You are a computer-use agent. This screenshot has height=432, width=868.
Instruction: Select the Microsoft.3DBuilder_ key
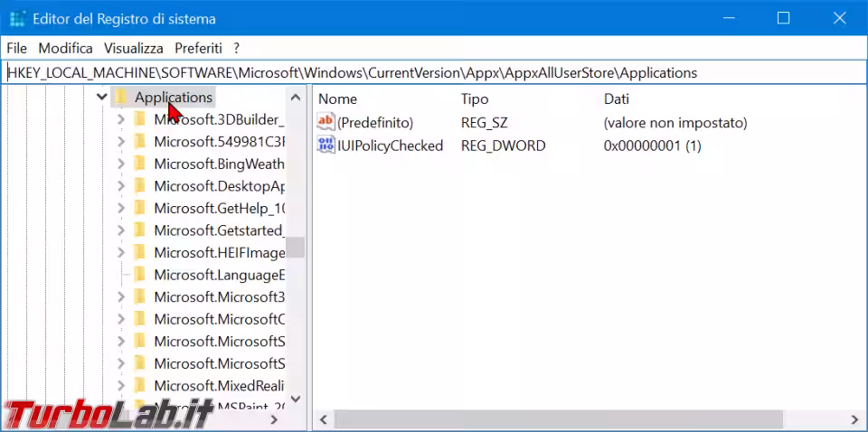click(219, 119)
